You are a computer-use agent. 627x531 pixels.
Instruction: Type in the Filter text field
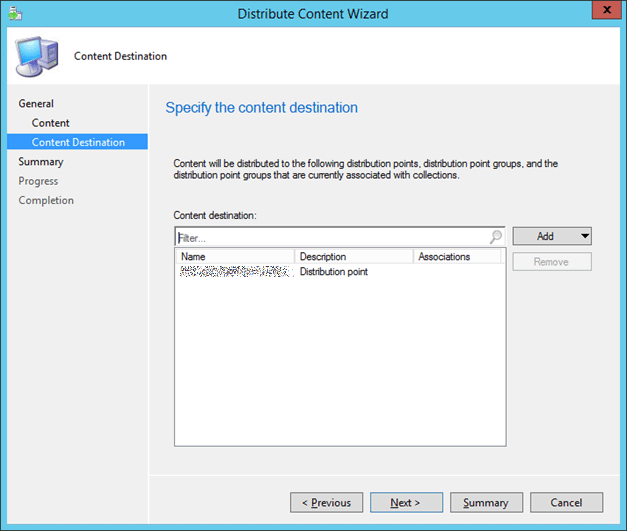pos(330,237)
